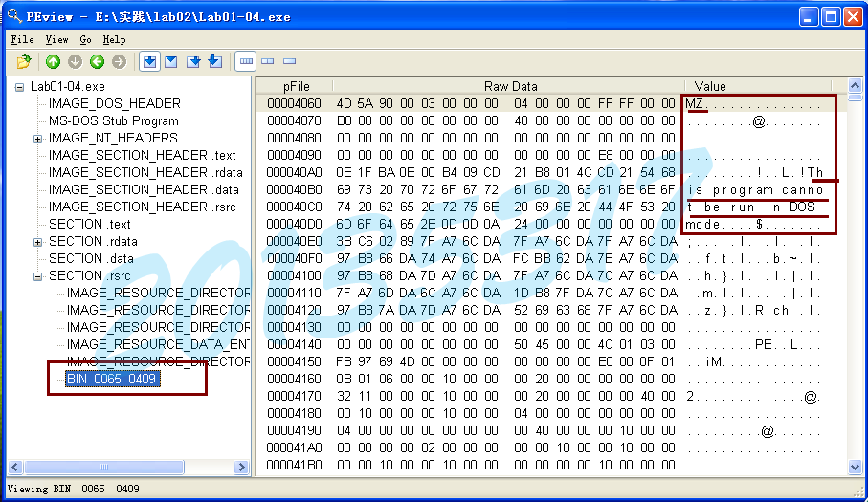Switch to two-segment word view icon
This screenshot has width=868, height=502.
pyautogui.click(x=268, y=61)
